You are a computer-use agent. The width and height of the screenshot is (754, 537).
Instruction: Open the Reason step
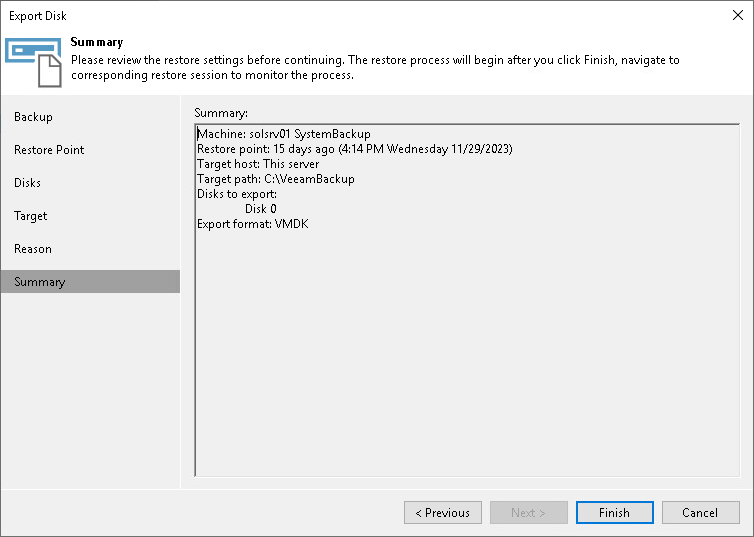click(x=33, y=249)
